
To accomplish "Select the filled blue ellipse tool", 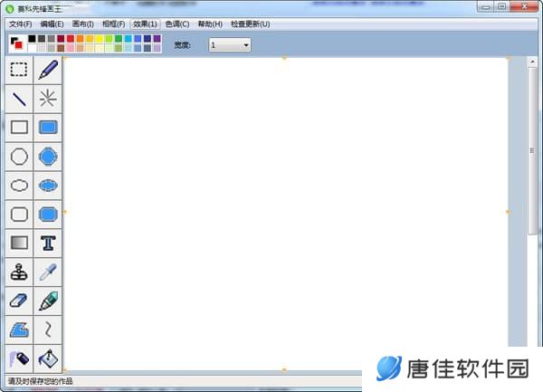I will pyautogui.click(x=48, y=186).
